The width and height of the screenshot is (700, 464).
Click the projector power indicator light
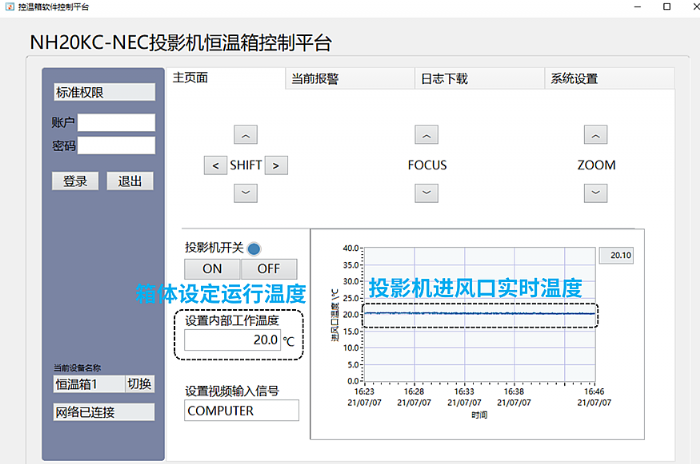[x=254, y=248]
